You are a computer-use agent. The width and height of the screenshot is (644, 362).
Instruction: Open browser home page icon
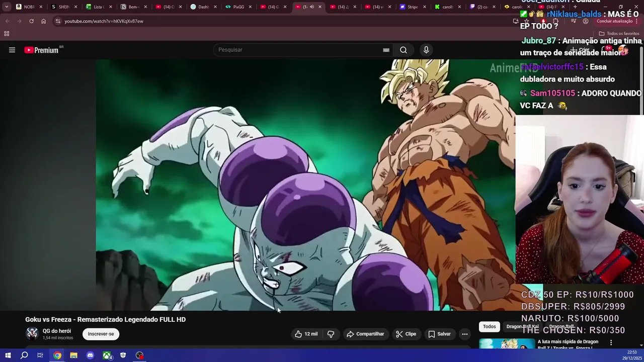coord(43,21)
